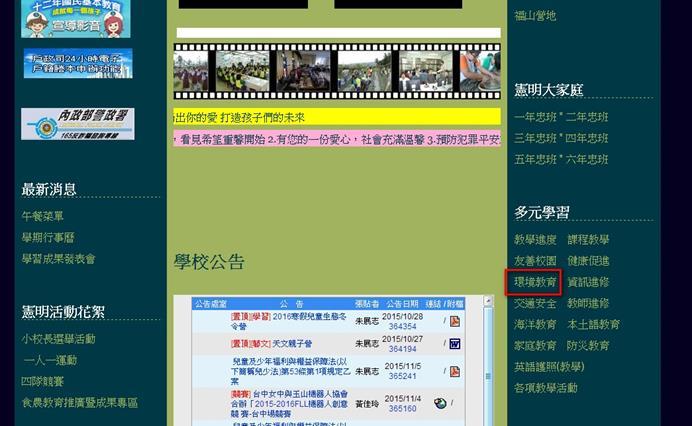Screen dimensions: 692x426
Task: Open 戶政司24小時電子戶籍謄本 banner
Action: [x=78, y=63]
